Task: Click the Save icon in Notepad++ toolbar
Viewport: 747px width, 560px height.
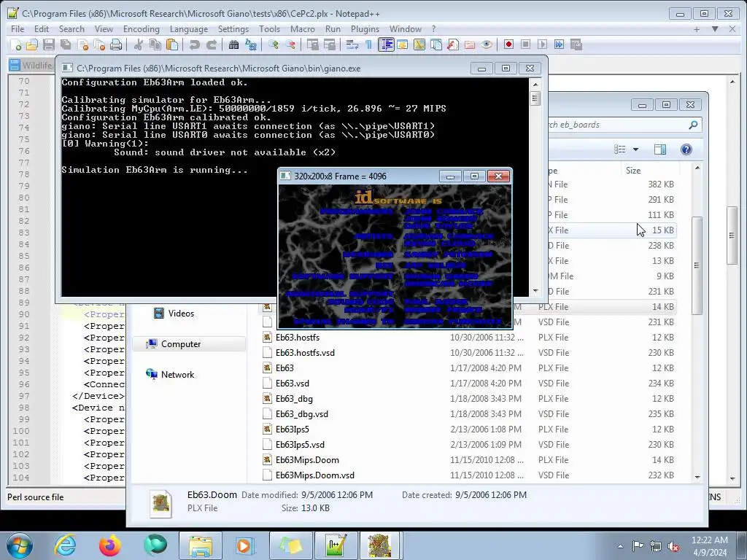Action: [x=49, y=44]
